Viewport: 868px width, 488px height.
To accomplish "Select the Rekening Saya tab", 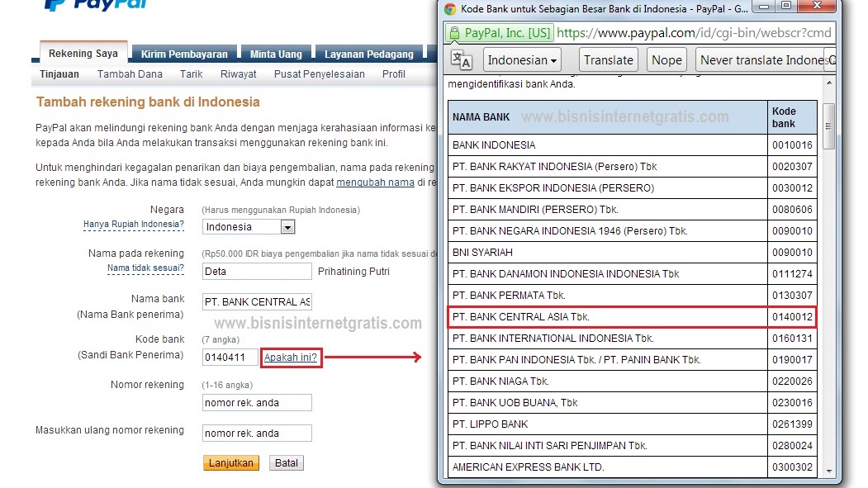I will point(83,53).
